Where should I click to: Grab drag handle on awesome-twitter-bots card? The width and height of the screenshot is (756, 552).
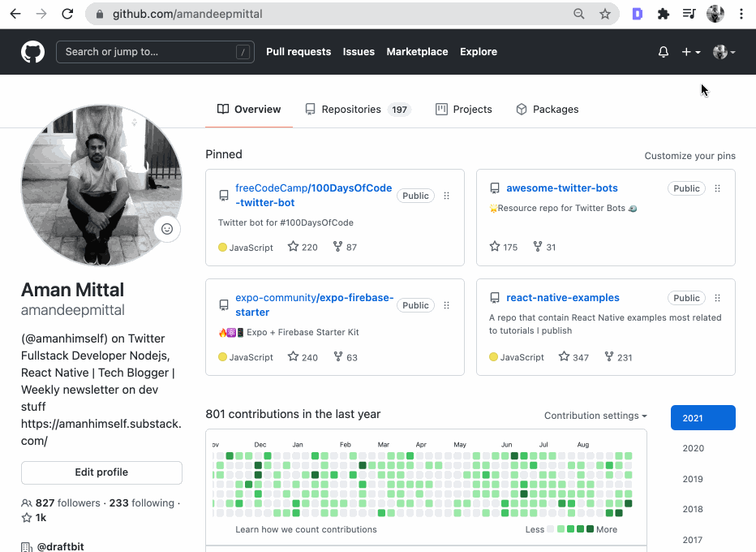click(x=717, y=188)
